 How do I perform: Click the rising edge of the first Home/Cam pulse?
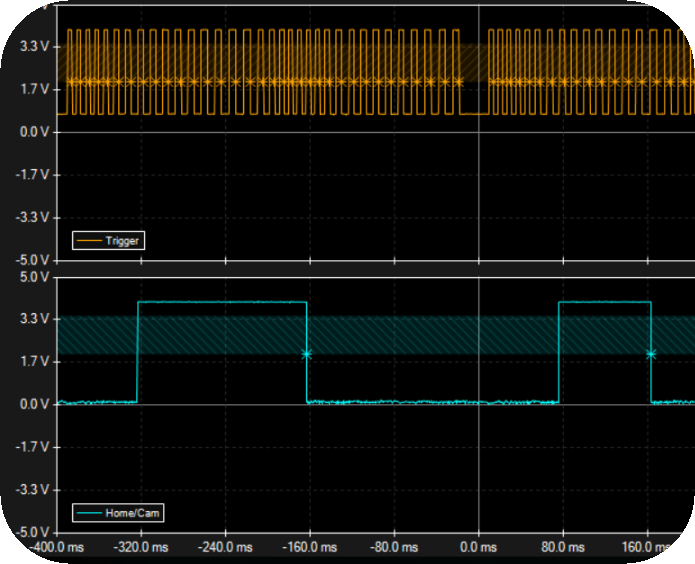(137, 352)
